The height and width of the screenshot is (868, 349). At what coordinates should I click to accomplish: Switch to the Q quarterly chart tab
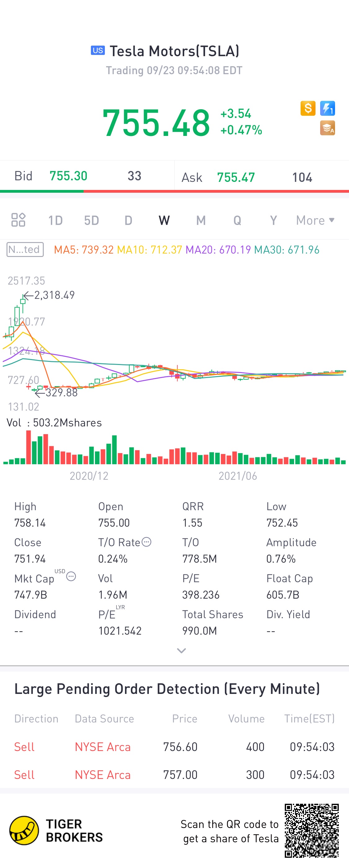coord(237,220)
